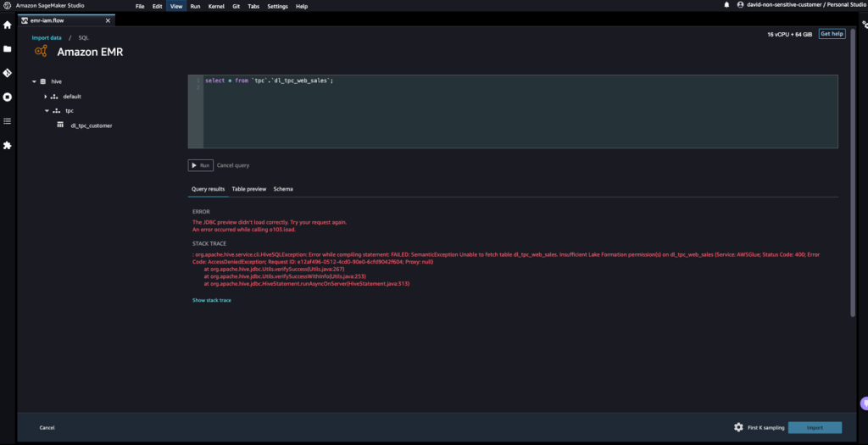Select the tpc schema label
The image size is (868, 445).
[x=70, y=111]
